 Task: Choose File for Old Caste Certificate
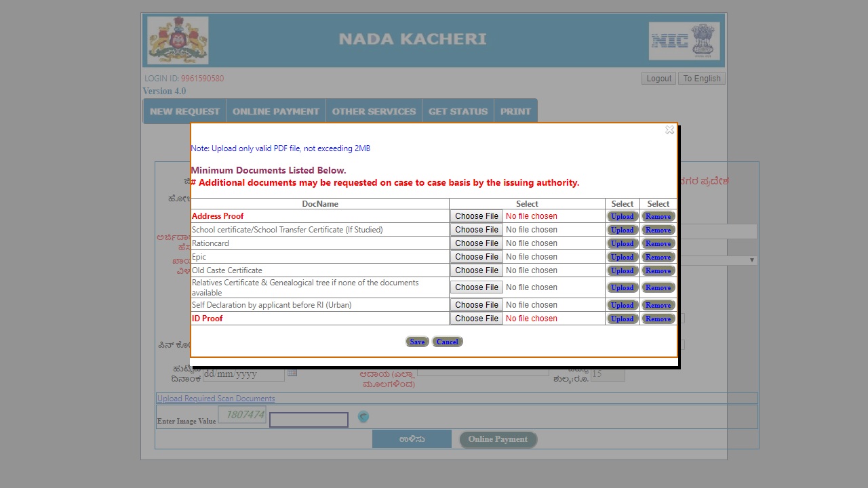coord(476,270)
